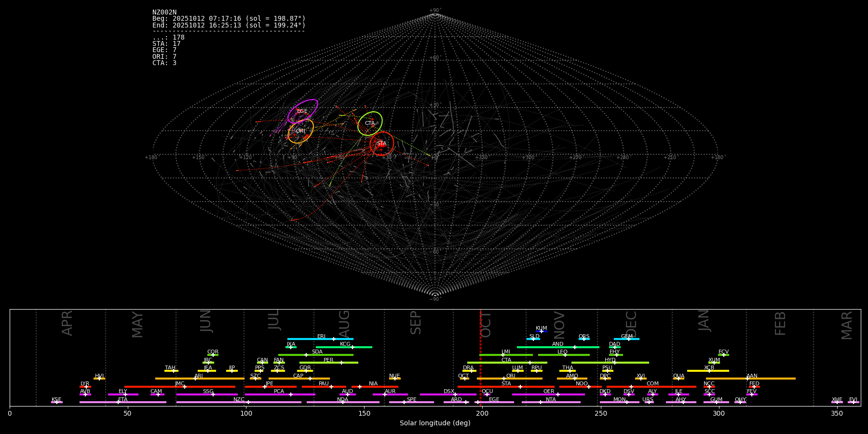
Task: Click the ERI shower bar label
Action: pos(321,337)
